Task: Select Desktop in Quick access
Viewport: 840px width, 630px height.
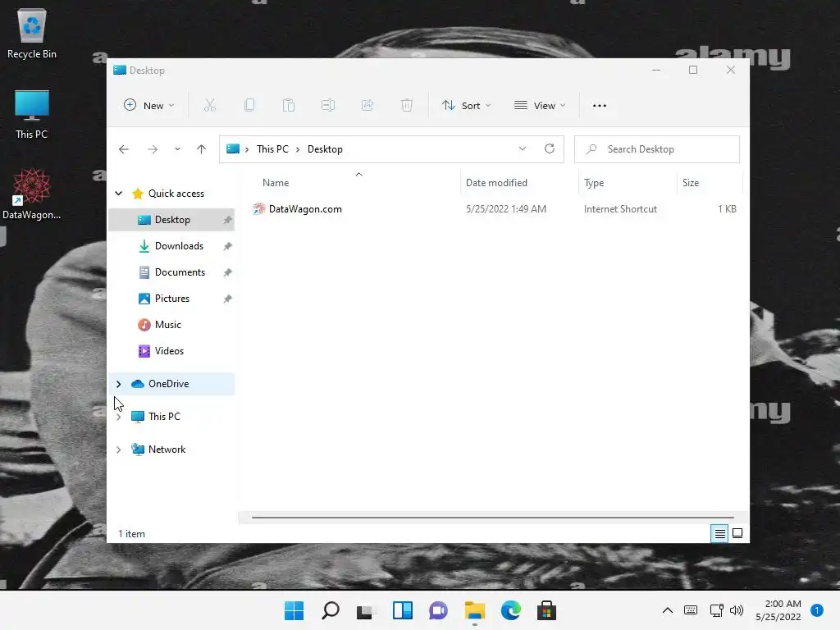Action: pyautogui.click(x=171, y=220)
